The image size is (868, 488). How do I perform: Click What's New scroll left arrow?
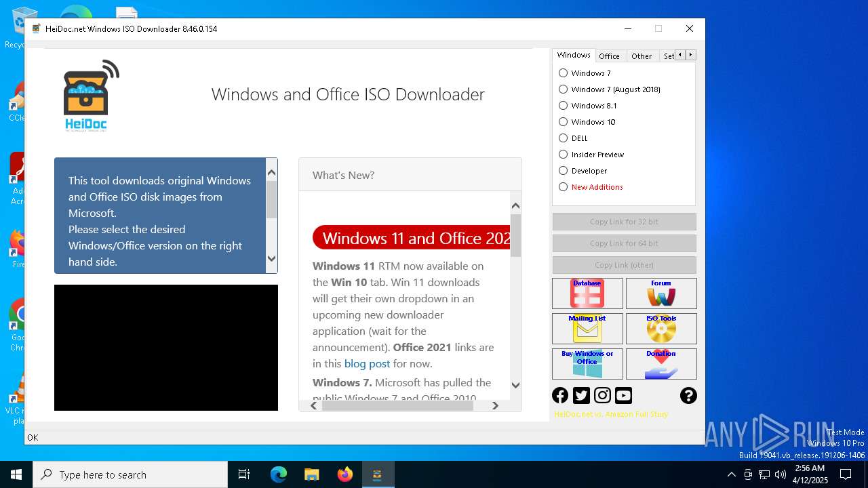pos(313,405)
